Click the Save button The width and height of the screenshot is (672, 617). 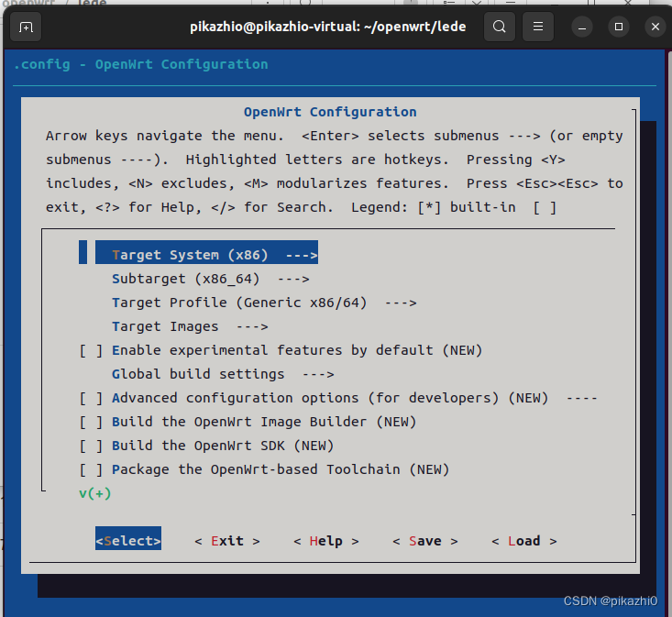425,541
